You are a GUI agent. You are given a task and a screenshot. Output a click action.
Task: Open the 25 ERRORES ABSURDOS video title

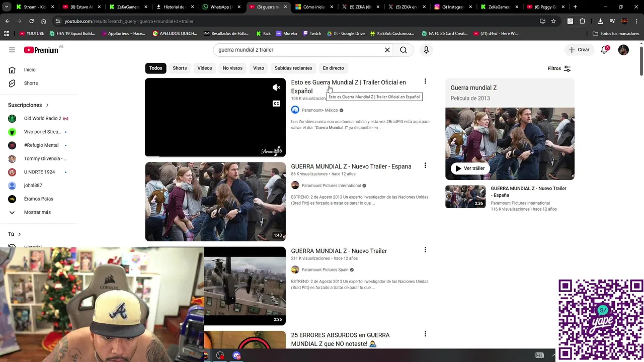coord(340,339)
